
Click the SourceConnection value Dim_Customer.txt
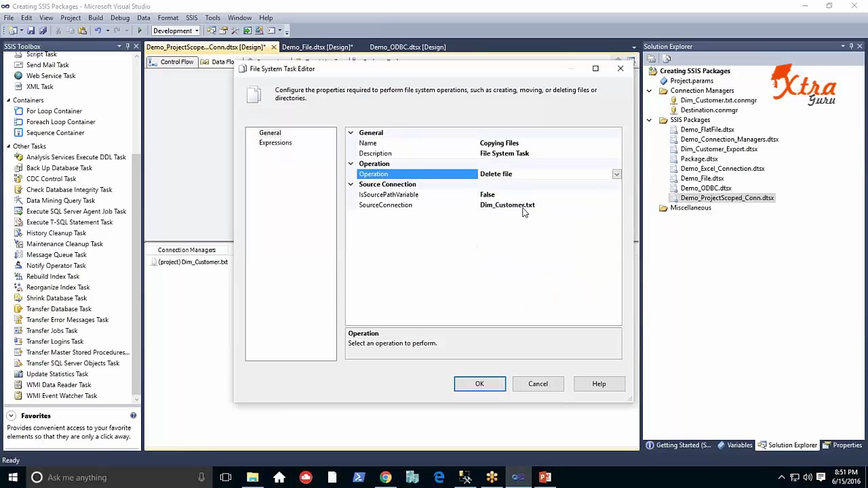point(507,205)
